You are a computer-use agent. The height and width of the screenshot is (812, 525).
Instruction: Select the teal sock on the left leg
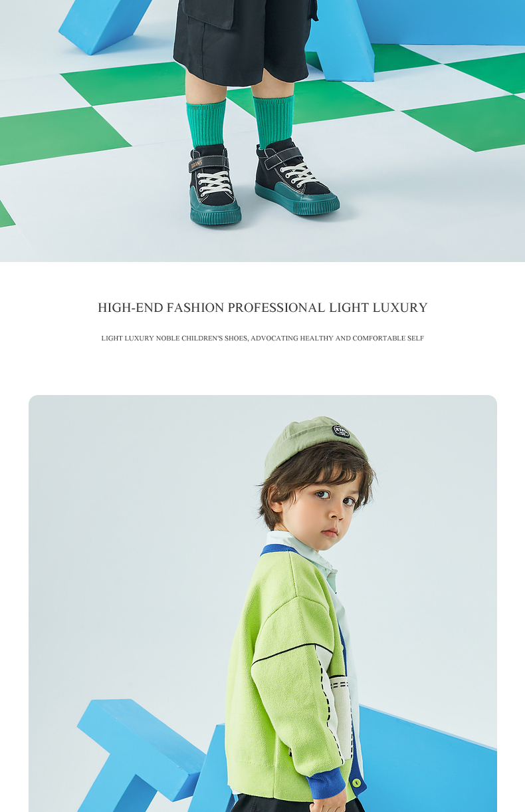pos(205,124)
